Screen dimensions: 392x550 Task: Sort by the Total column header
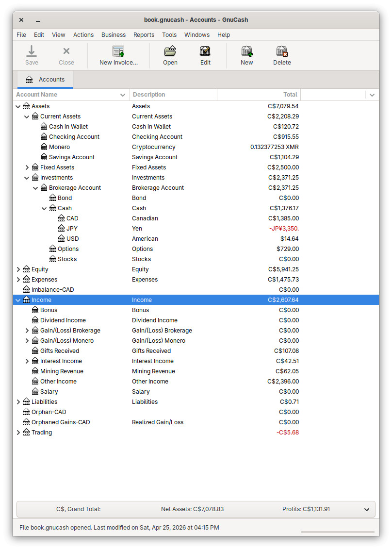point(259,95)
